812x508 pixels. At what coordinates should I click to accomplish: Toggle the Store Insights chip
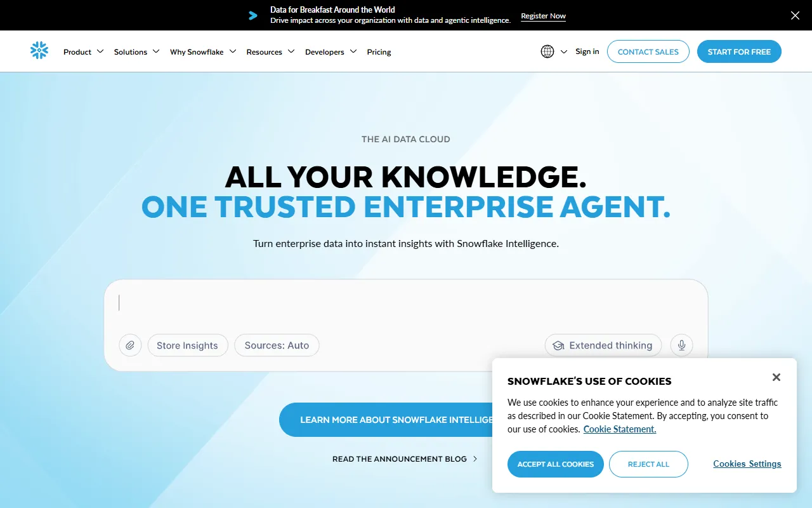pyautogui.click(x=187, y=345)
